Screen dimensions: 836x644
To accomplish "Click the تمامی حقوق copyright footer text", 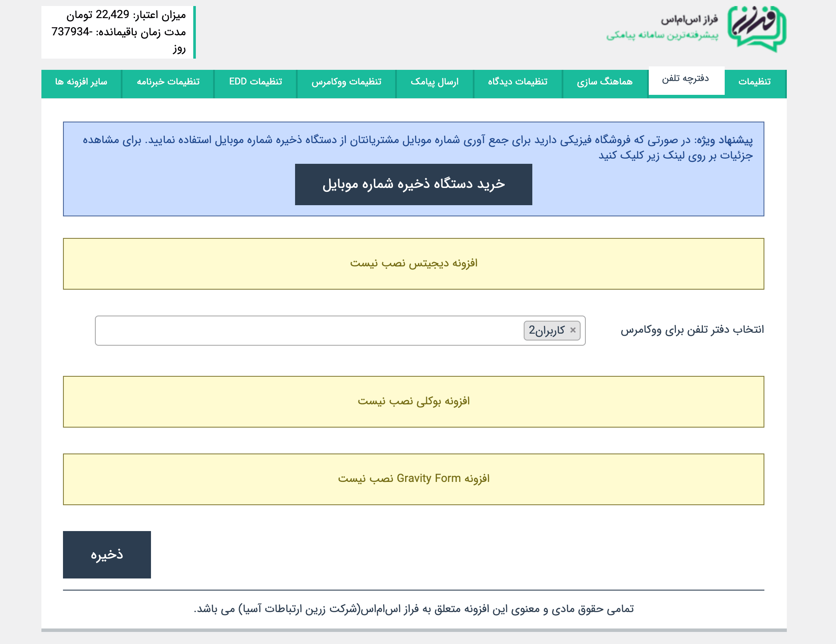I will (414, 609).
